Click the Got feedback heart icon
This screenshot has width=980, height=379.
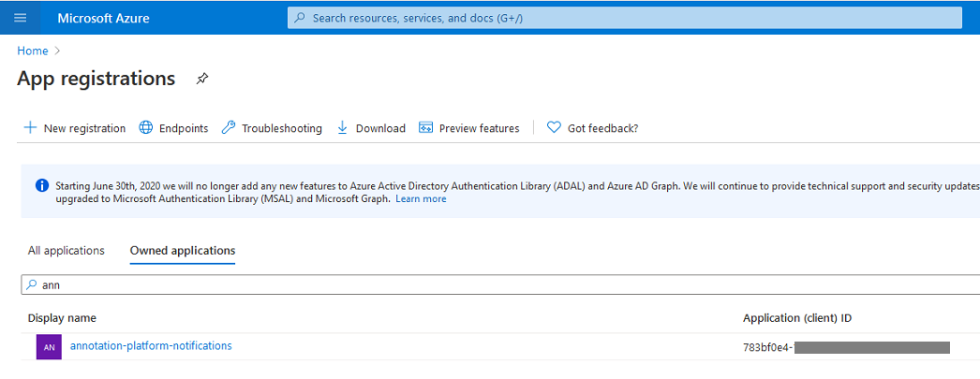tap(554, 127)
